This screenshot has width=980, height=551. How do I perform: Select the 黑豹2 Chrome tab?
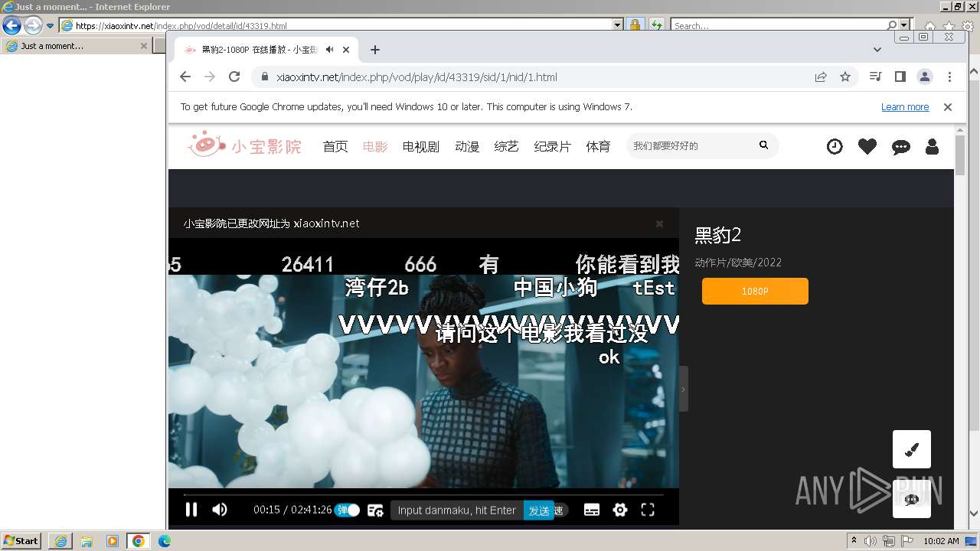[266, 50]
